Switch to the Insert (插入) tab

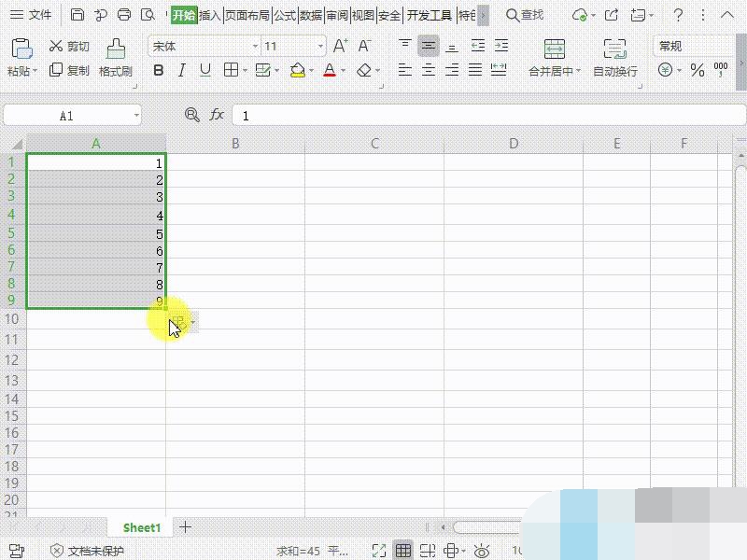[210, 15]
